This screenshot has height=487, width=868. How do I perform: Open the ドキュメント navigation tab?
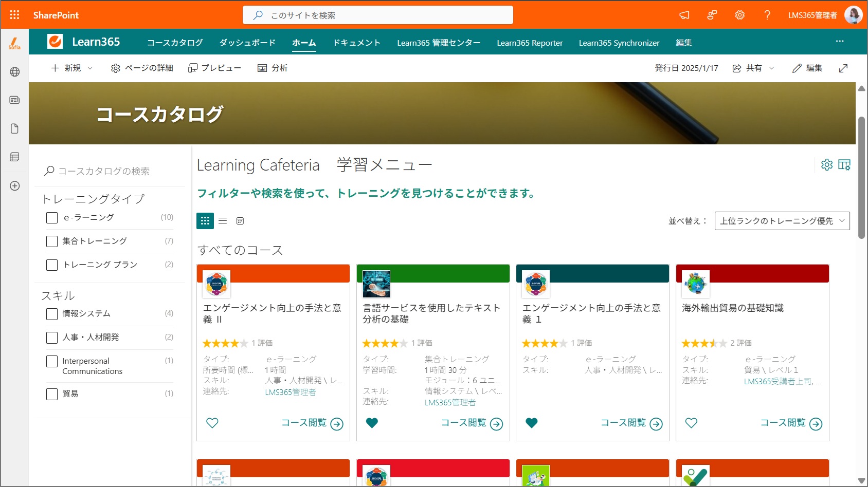click(x=356, y=43)
